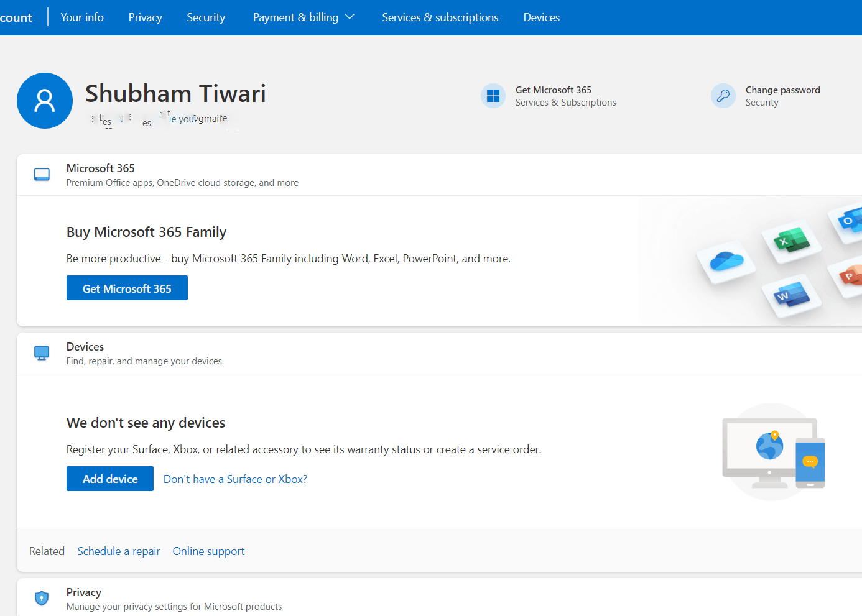
Task: Click the Get Microsoft 365 grid icon
Action: click(x=493, y=96)
